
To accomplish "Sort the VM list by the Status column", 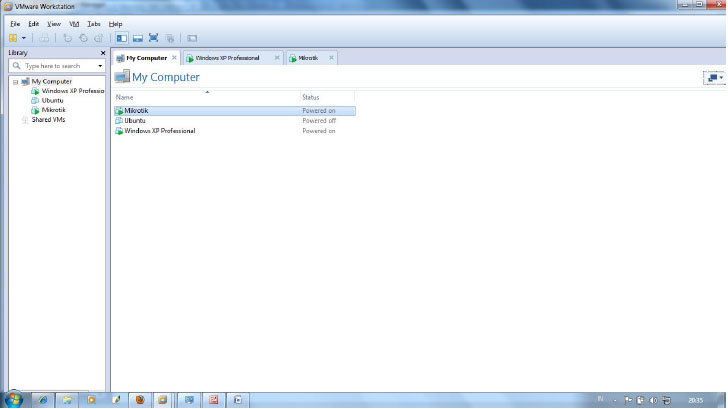I will click(327, 97).
